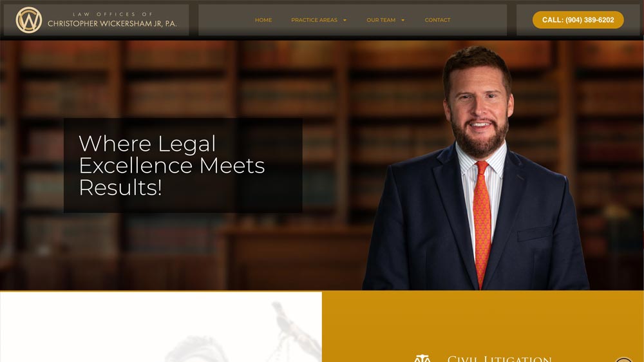Expand the Our Team dropdown arrow

(x=403, y=20)
